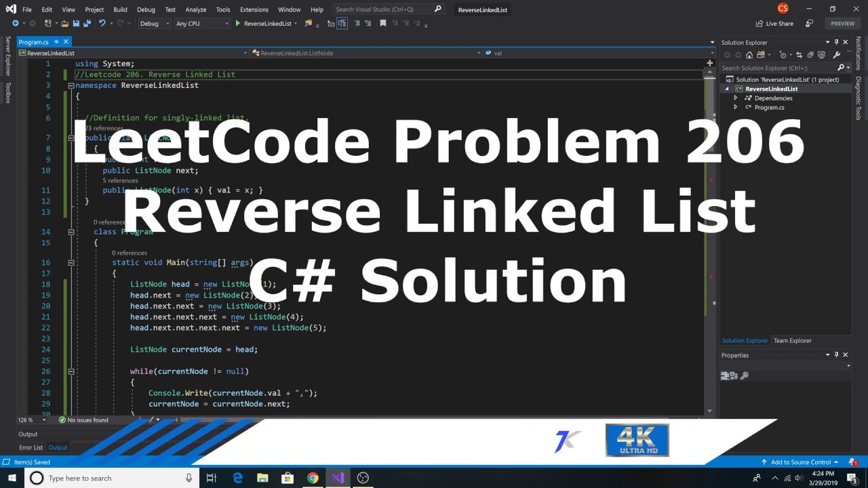The width and height of the screenshot is (868, 488).
Task: Click the Solution Explorer search magnifier
Action: tap(841, 68)
